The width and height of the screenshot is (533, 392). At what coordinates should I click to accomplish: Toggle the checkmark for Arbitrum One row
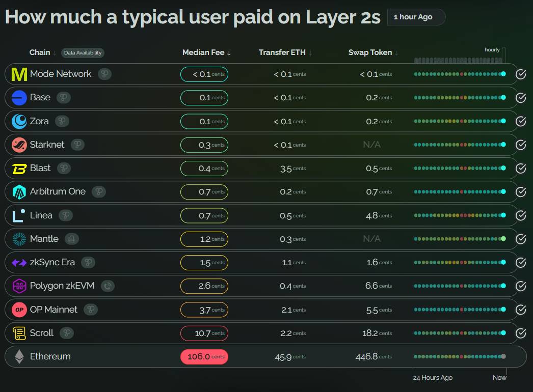pyautogui.click(x=521, y=192)
